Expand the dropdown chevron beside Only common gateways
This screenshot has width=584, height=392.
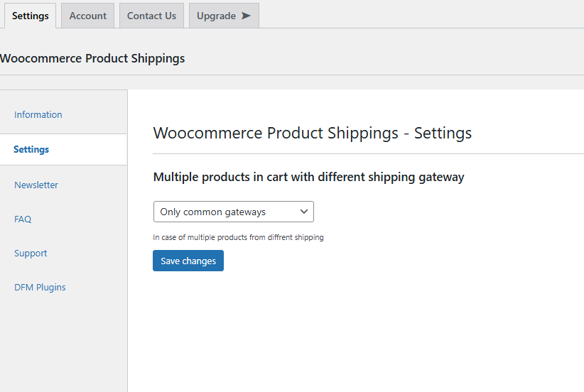[304, 212]
